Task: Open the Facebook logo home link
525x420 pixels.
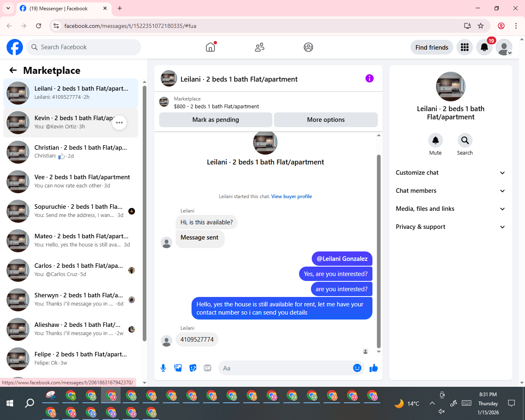Action: point(15,47)
